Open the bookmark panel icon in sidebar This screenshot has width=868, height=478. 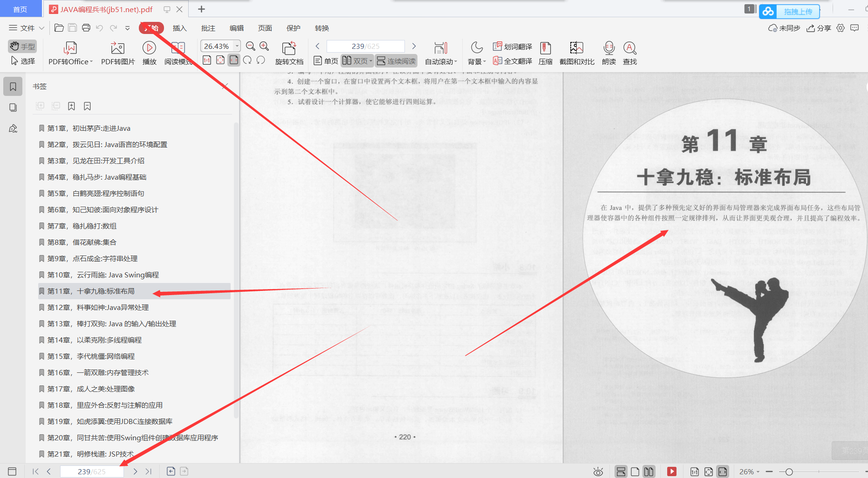[13, 87]
